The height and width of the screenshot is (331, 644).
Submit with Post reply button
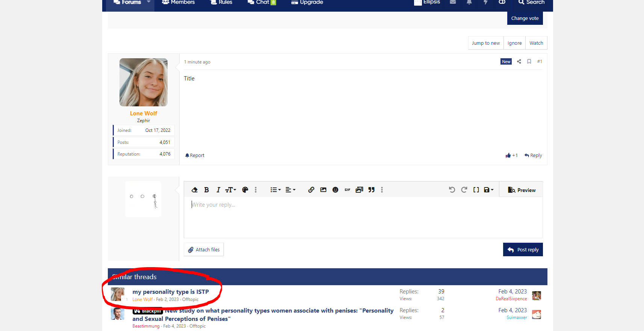[523, 249]
